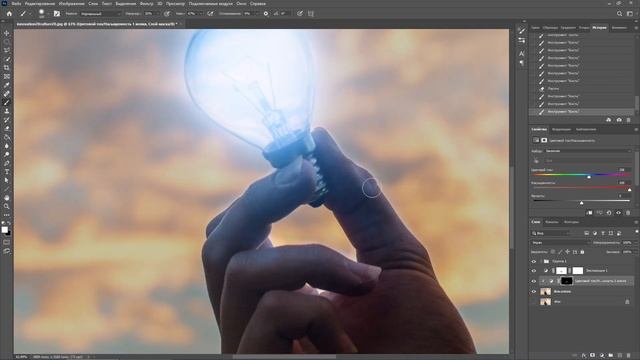The height and width of the screenshot is (360, 640).
Task: Hide the Экспозиция 1 layer
Action: (534, 271)
